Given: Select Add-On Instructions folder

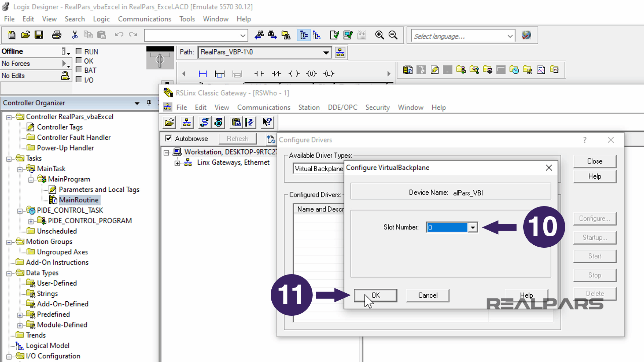Looking at the screenshot, I should pyautogui.click(x=57, y=262).
